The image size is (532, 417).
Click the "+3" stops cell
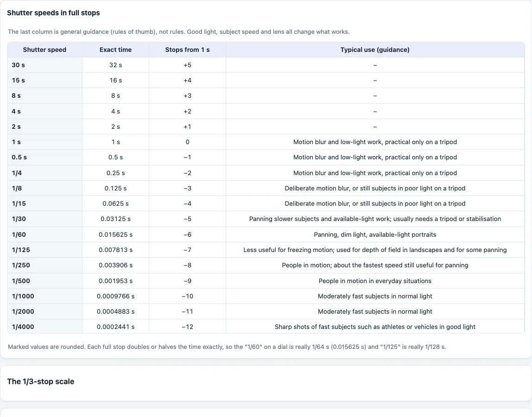pos(187,96)
